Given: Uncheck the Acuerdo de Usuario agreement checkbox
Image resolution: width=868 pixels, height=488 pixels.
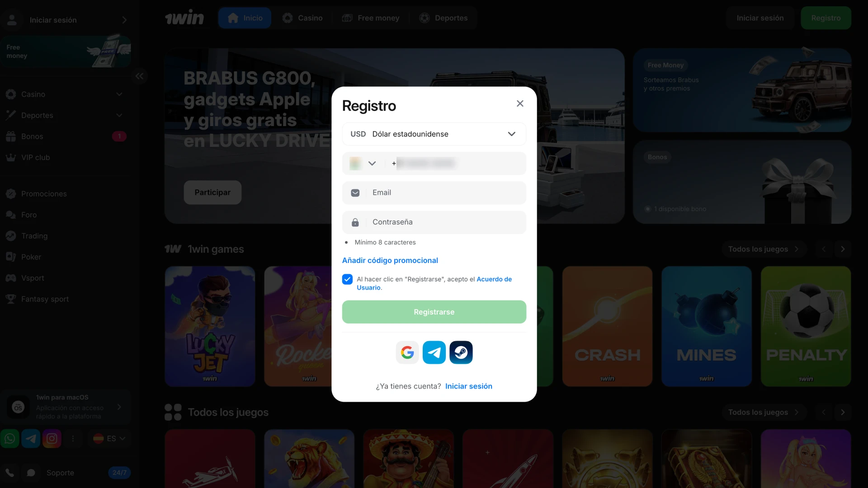Looking at the screenshot, I should click(347, 279).
